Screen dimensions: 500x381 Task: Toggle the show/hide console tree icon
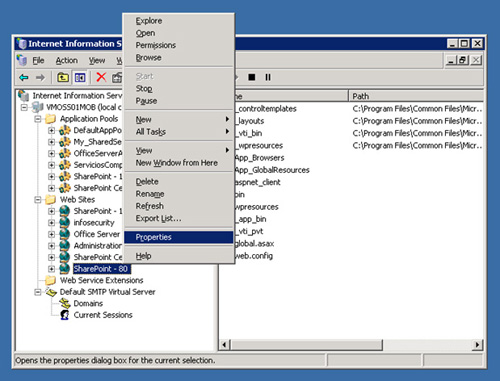[80, 78]
